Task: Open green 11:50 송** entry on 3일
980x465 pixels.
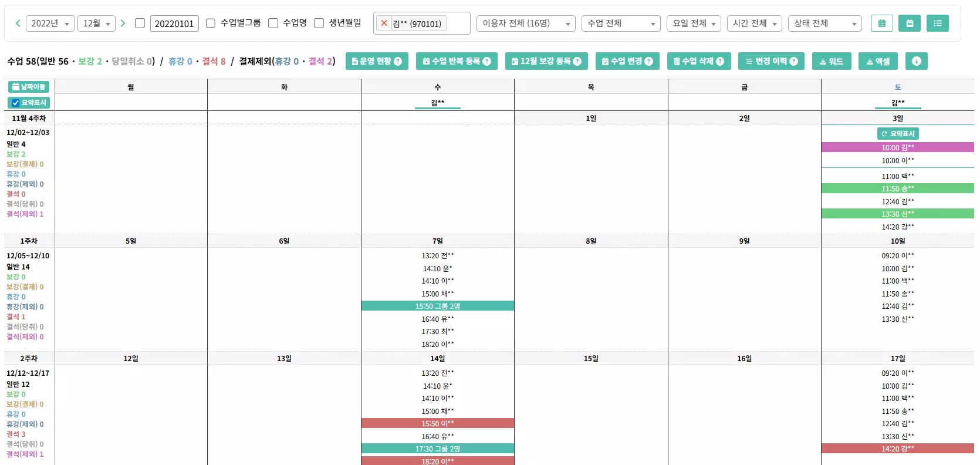Action: coord(898,188)
